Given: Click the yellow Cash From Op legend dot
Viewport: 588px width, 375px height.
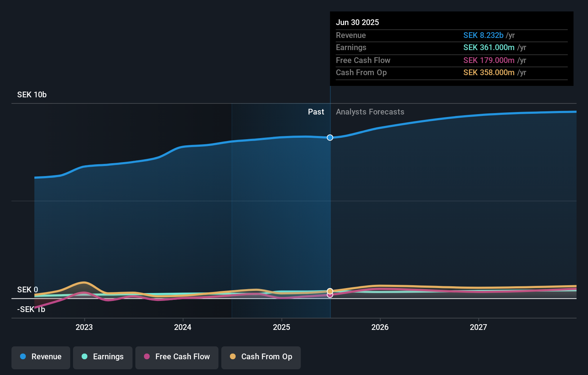Looking at the screenshot, I should coord(232,357).
